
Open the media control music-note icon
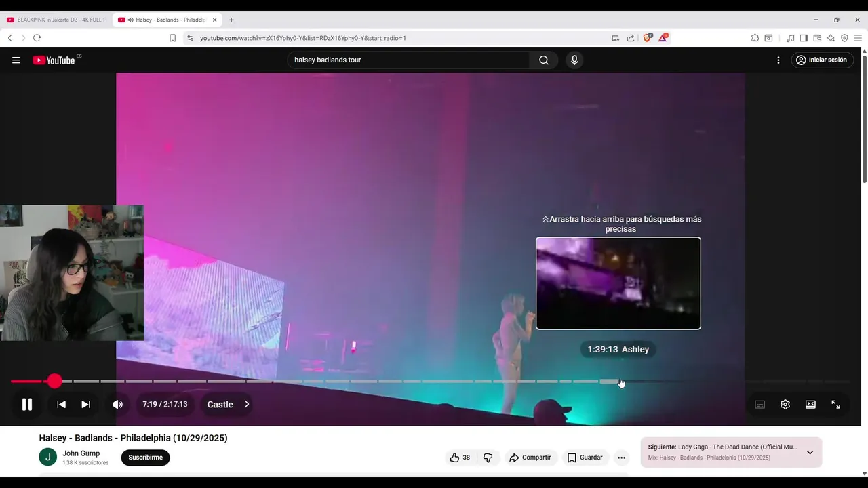click(790, 38)
